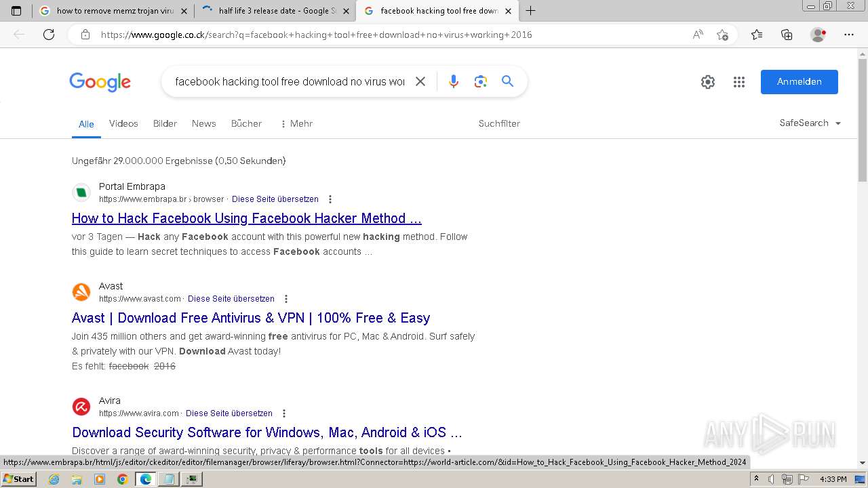
Task: Close the 'how to remove memz' tab
Action: pyautogui.click(x=184, y=12)
